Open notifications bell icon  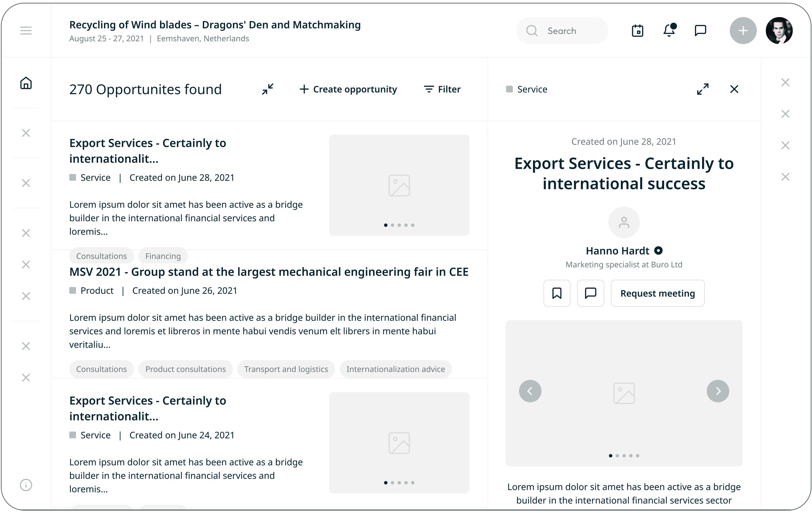coord(669,31)
